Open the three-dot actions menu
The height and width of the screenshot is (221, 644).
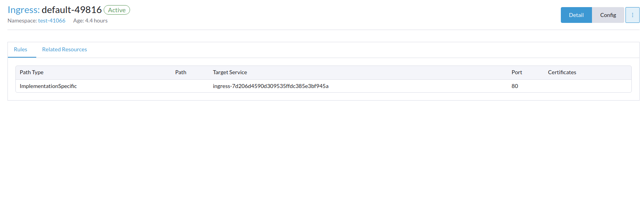(632, 15)
